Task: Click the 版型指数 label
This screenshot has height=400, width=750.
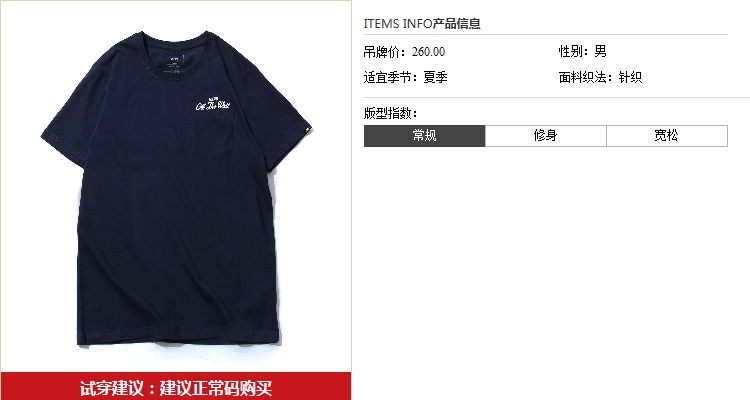Action: (390, 113)
